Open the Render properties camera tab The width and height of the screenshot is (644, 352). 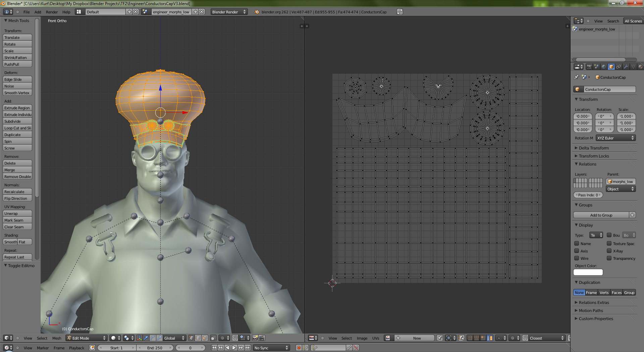point(589,67)
